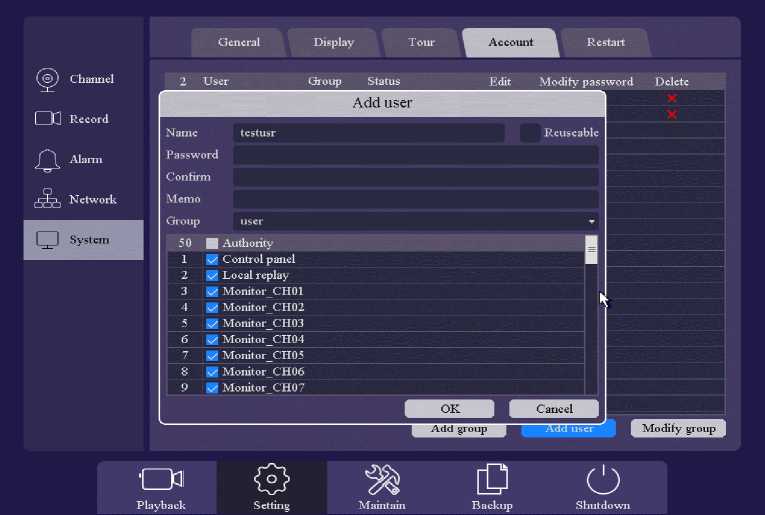765x515 pixels.
Task: Select the Channel camera icon in sidebar
Action: pos(47,79)
